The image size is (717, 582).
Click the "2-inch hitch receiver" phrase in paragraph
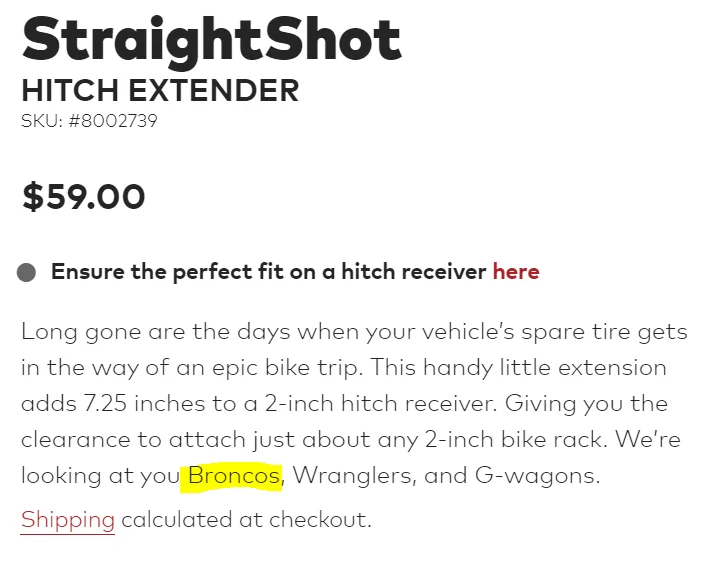coord(380,404)
